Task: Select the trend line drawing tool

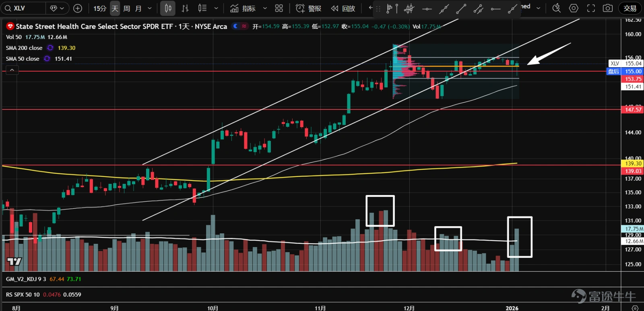Action: click(461, 8)
